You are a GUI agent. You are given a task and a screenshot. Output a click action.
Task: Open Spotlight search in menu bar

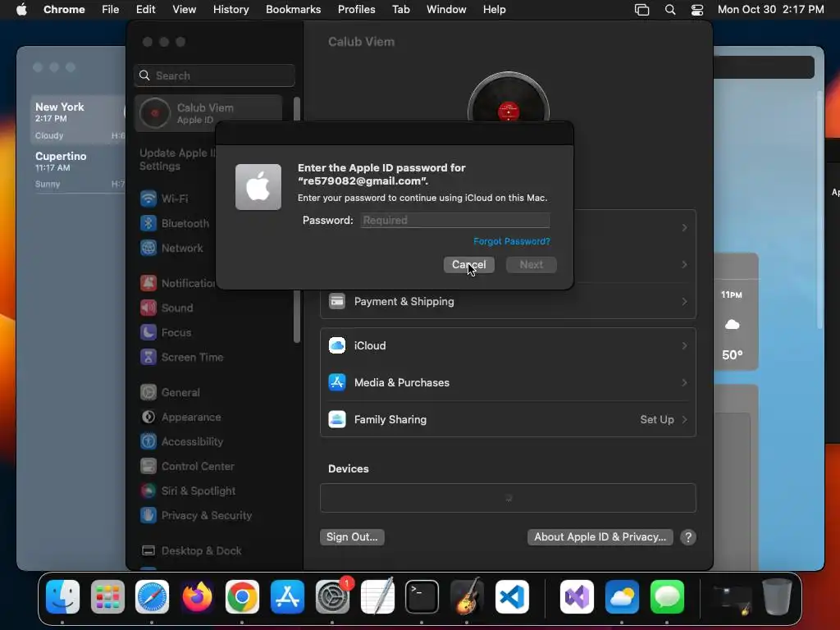click(x=669, y=10)
